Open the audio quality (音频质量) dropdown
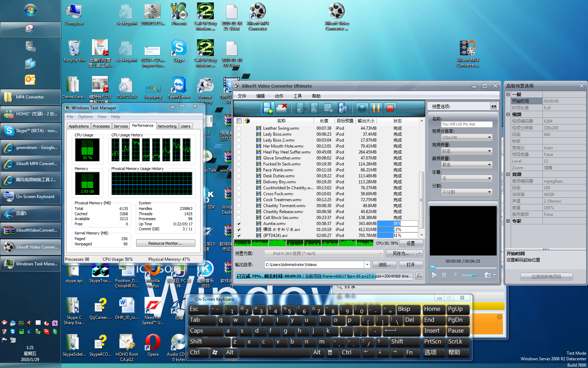The width and height of the screenshot is (588, 368). [467, 165]
